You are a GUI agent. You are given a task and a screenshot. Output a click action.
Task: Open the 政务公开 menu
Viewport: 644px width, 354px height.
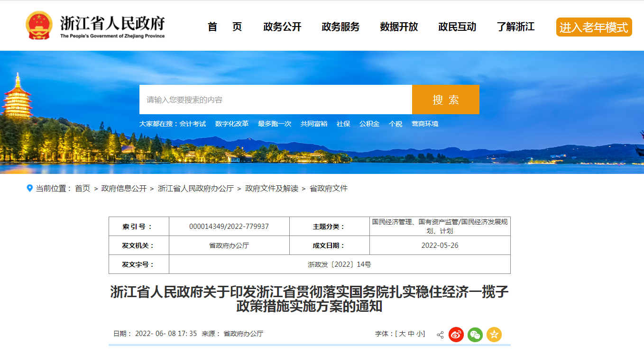[x=282, y=27]
